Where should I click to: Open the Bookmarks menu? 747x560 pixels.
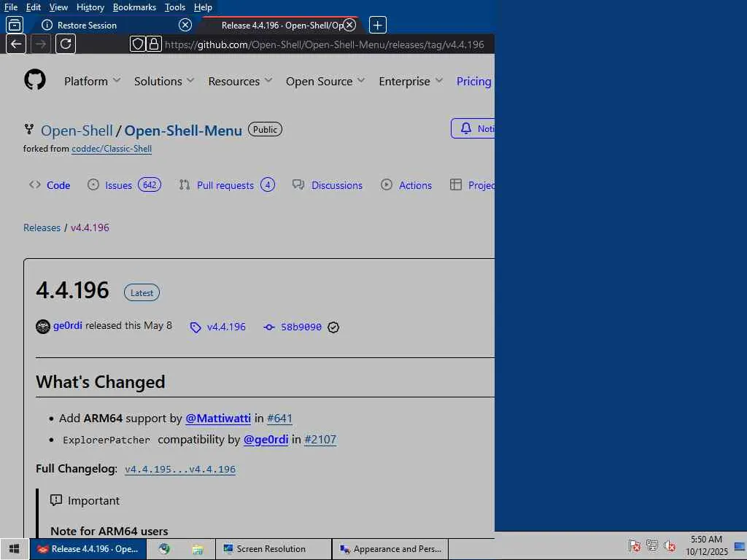click(134, 7)
